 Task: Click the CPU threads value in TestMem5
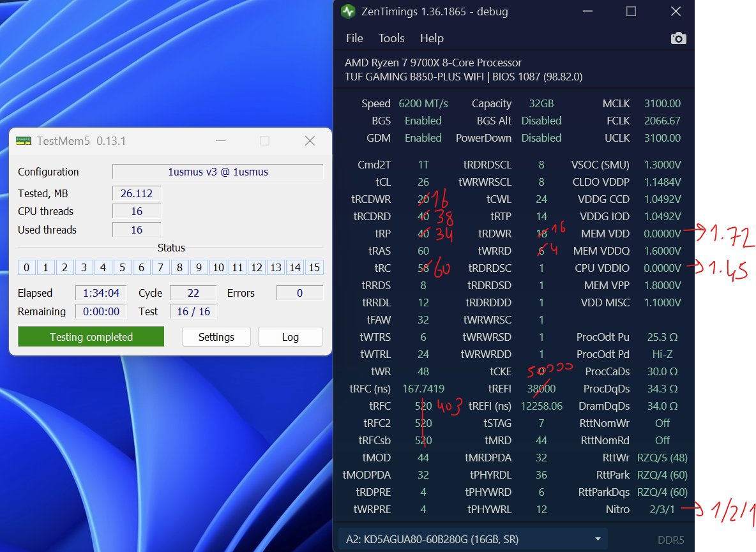137,211
